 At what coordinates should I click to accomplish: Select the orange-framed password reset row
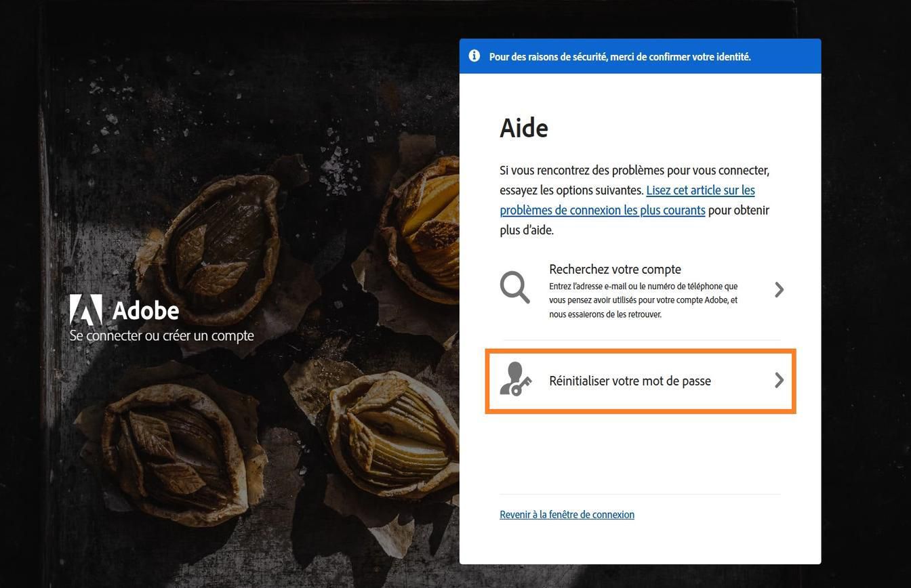coord(640,381)
